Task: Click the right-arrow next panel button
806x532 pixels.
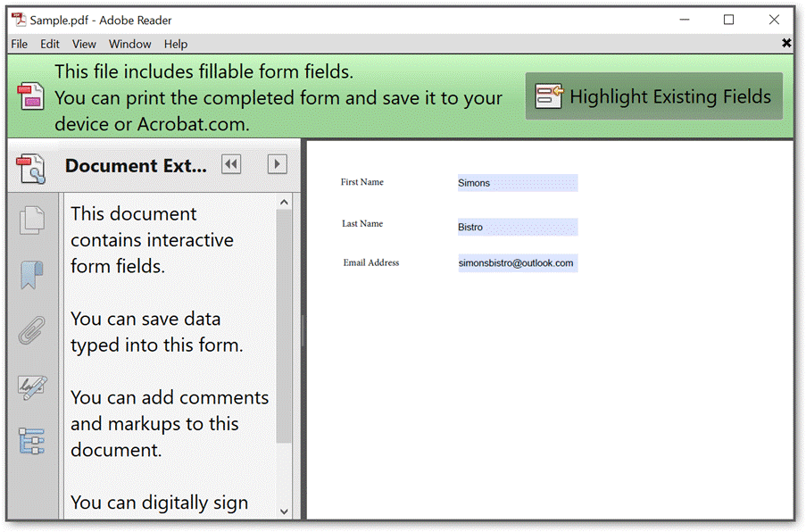Action: [x=277, y=164]
